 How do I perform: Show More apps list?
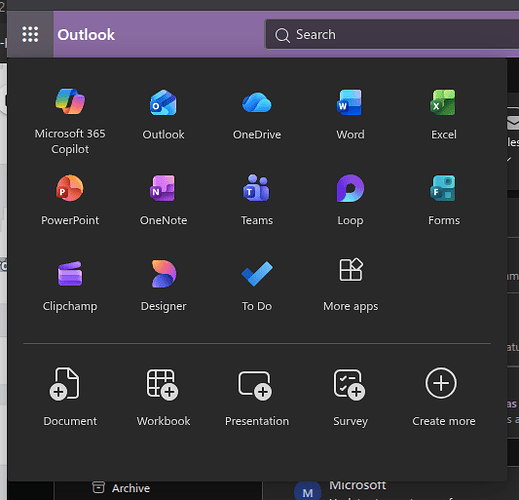[x=350, y=286]
